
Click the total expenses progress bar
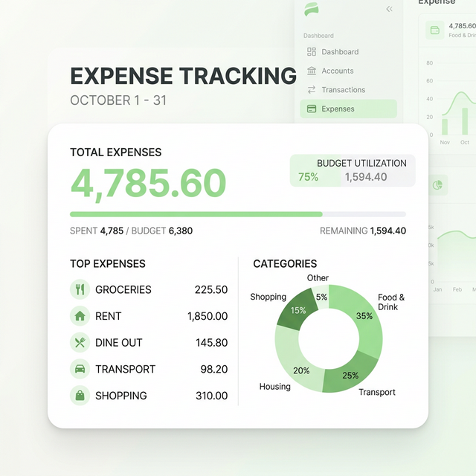click(x=237, y=214)
